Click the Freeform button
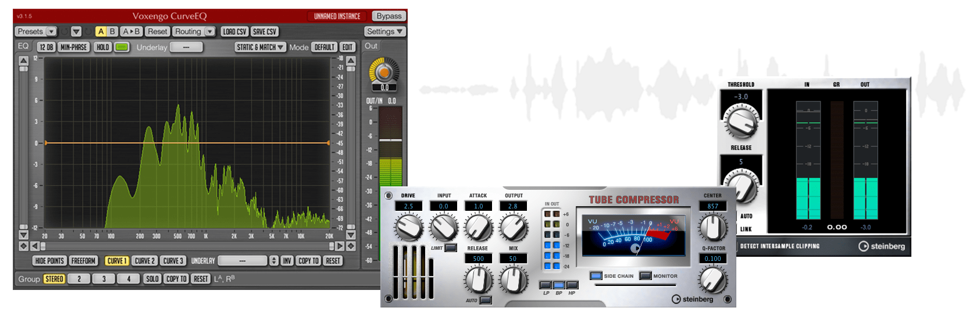Viewport: 980px width, 329px height. point(84,261)
